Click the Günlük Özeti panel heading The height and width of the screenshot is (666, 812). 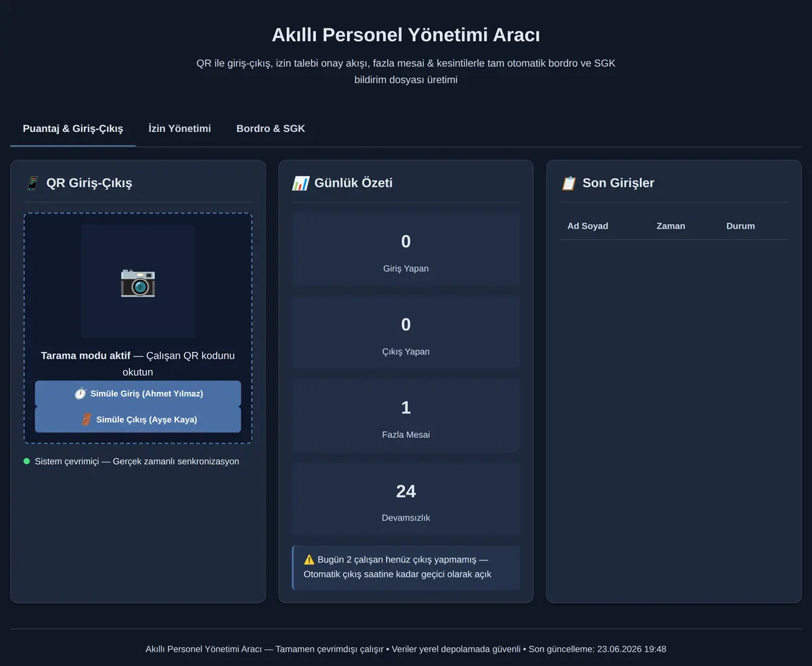click(353, 183)
